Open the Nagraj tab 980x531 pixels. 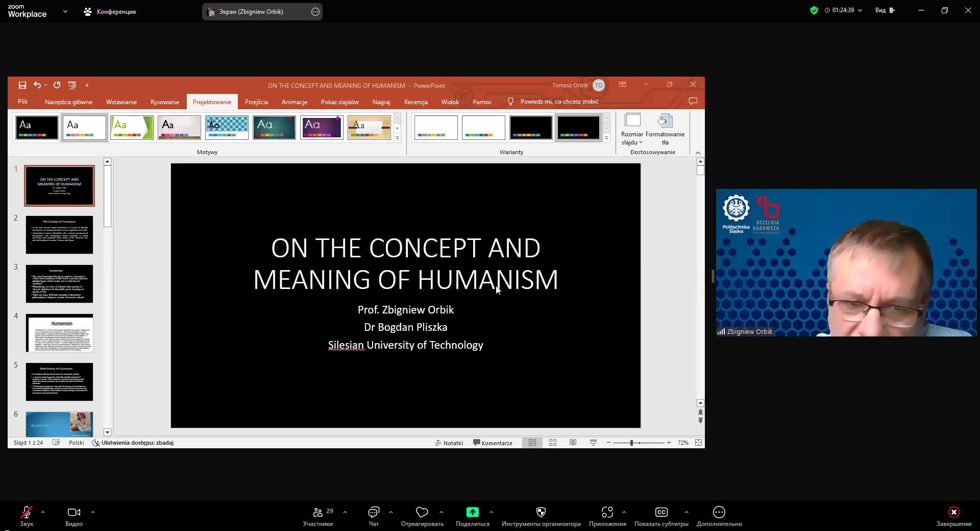click(x=381, y=102)
